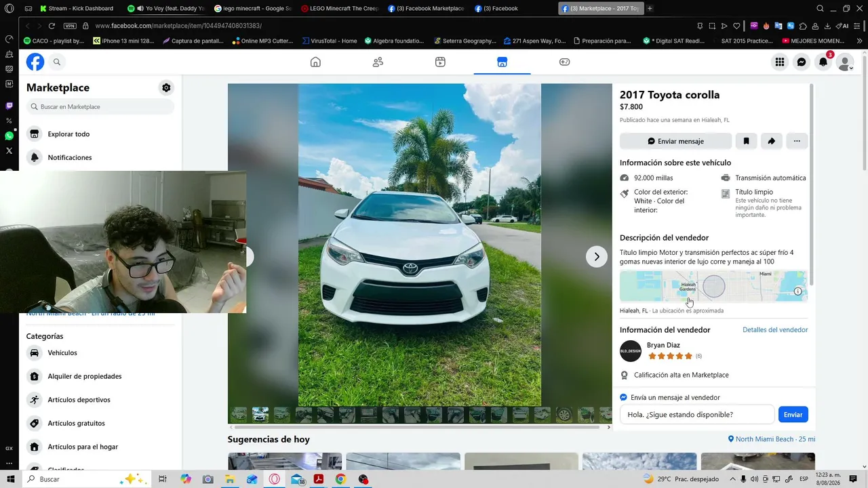Browse the Vehículos category

pyautogui.click(x=100, y=352)
